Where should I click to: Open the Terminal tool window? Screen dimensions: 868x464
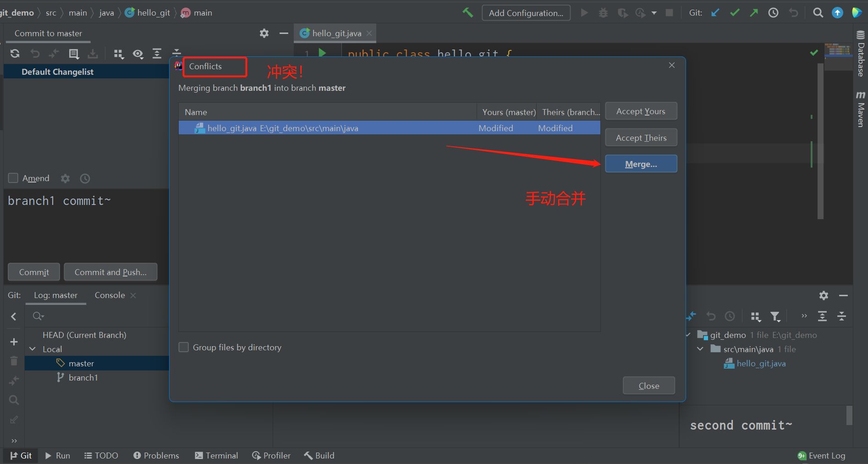pos(216,455)
